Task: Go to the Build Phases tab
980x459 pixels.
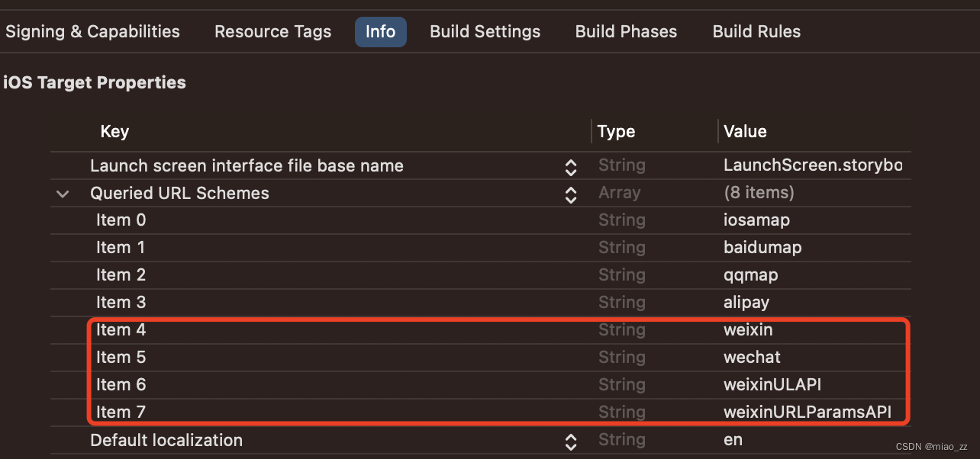Action: coord(626,31)
